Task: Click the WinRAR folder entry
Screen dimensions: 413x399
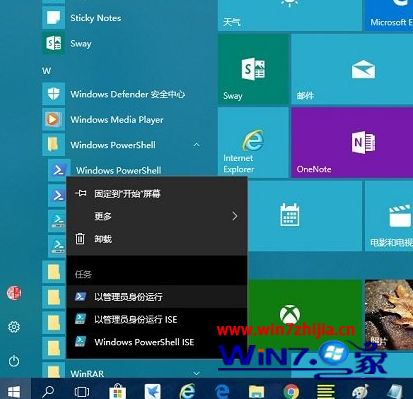Action: click(x=123, y=373)
